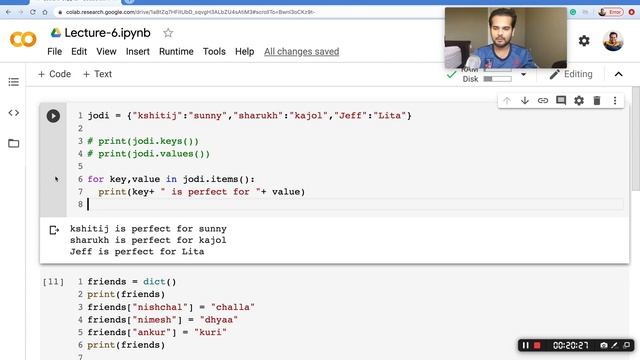Reload the browser page
The image size is (640, 360).
pos(33,12)
